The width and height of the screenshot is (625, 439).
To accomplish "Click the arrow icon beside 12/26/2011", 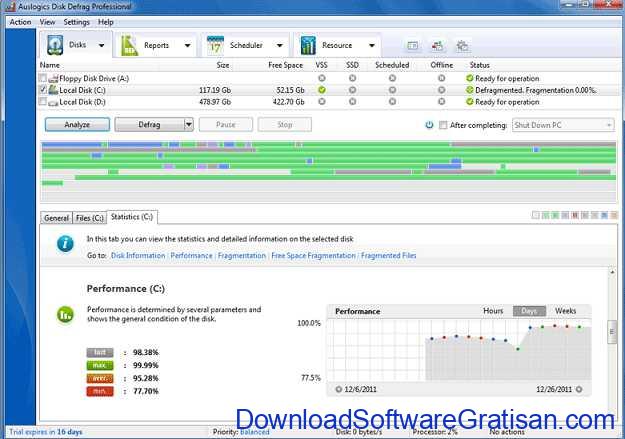I will tap(579, 389).
